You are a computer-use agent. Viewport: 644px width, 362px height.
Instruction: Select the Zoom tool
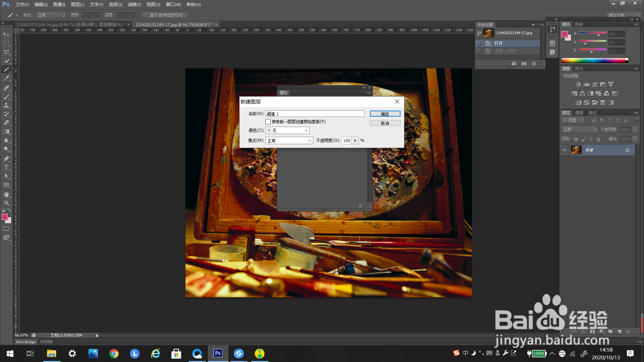[x=6, y=203]
